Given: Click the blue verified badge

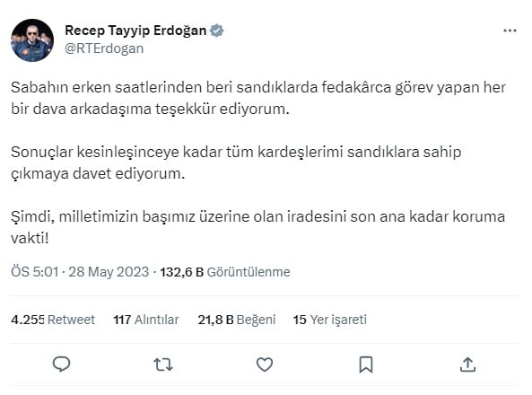Looking at the screenshot, I should [217, 31].
